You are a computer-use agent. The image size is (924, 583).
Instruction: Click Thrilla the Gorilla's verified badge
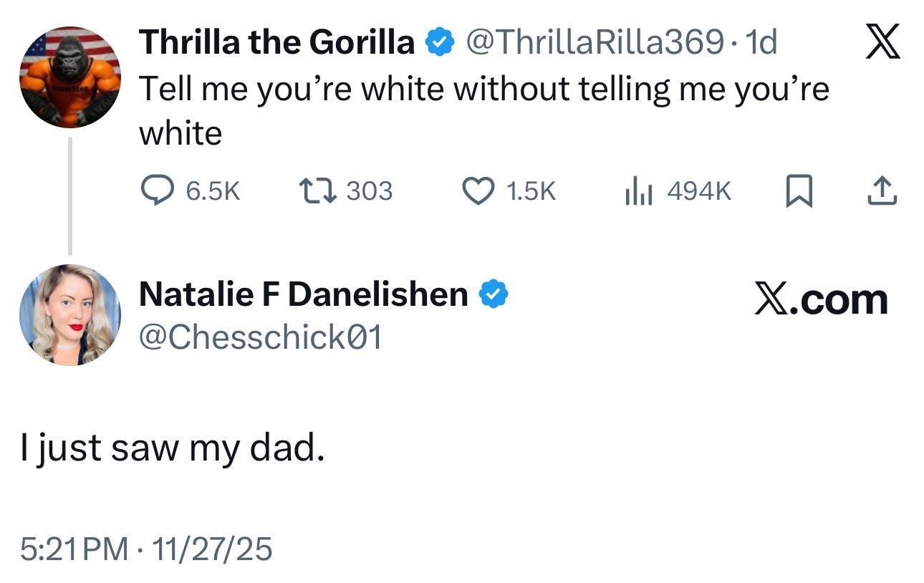click(440, 44)
